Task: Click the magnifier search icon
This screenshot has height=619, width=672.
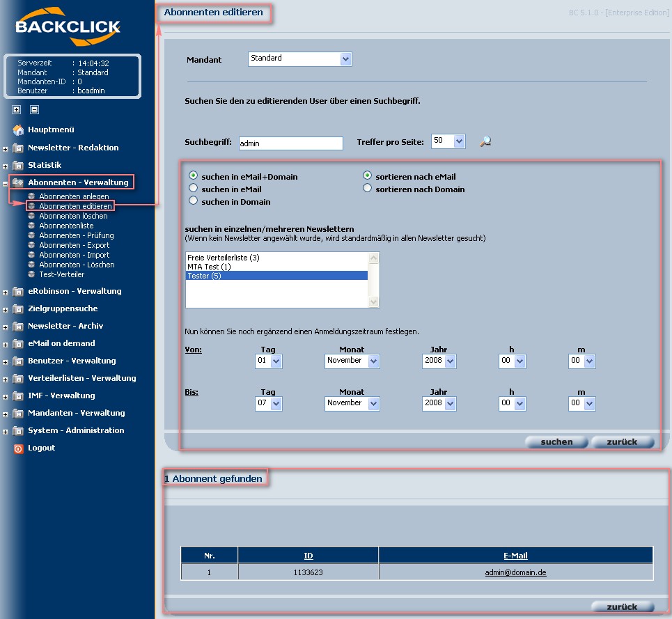Action: point(485,141)
